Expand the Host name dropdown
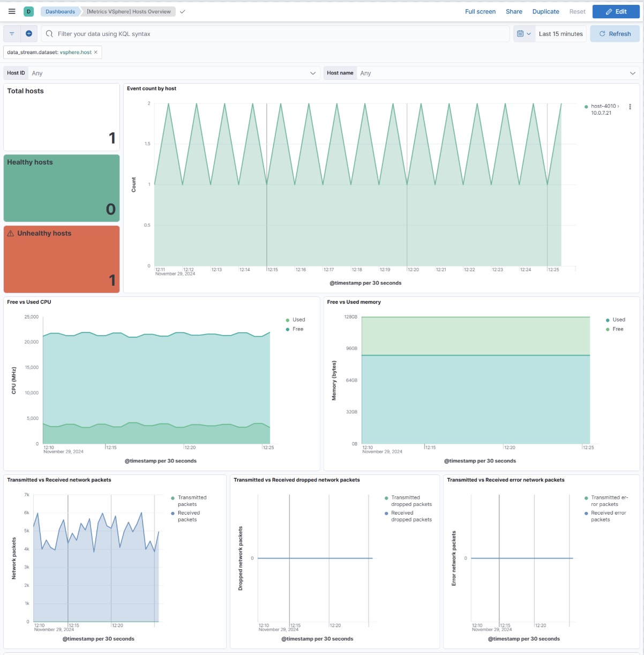 pos(632,73)
